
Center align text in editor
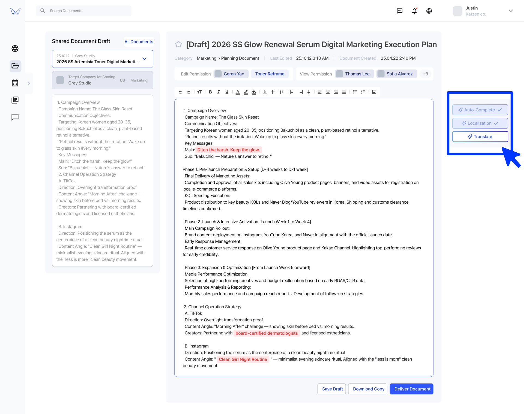[x=328, y=92]
